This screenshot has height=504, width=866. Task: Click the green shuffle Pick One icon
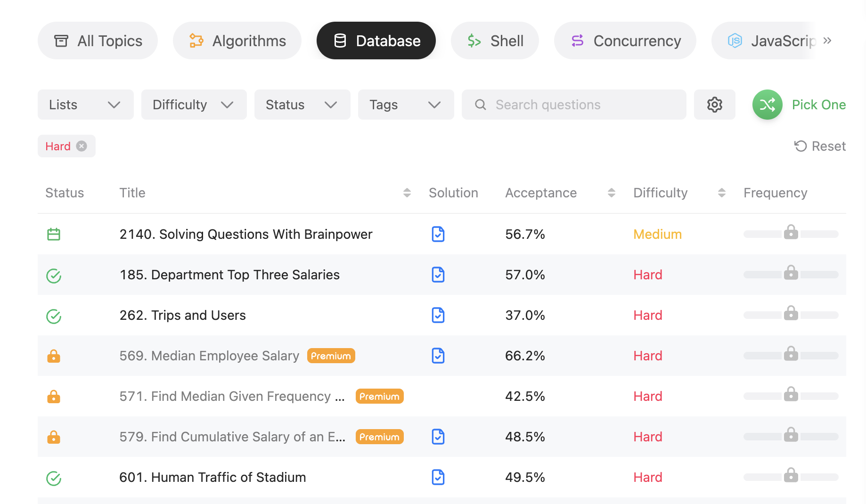pyautogui.click(x=767, y=105)
